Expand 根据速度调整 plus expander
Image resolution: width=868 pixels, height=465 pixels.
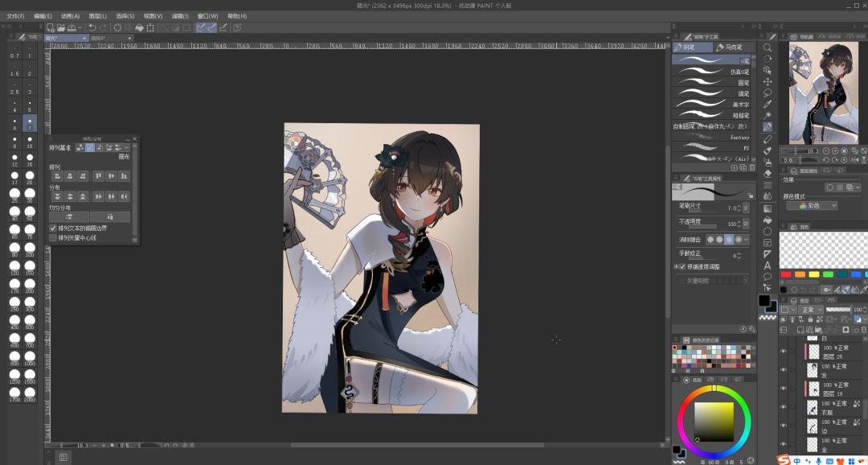(x=676, y=266)
